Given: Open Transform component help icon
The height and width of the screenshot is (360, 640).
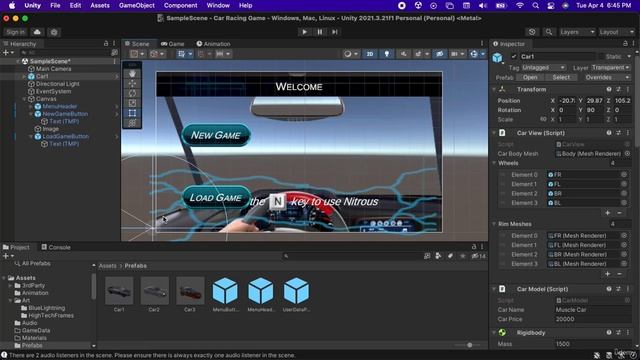Looking at the screenshot, I should point(609,89).
